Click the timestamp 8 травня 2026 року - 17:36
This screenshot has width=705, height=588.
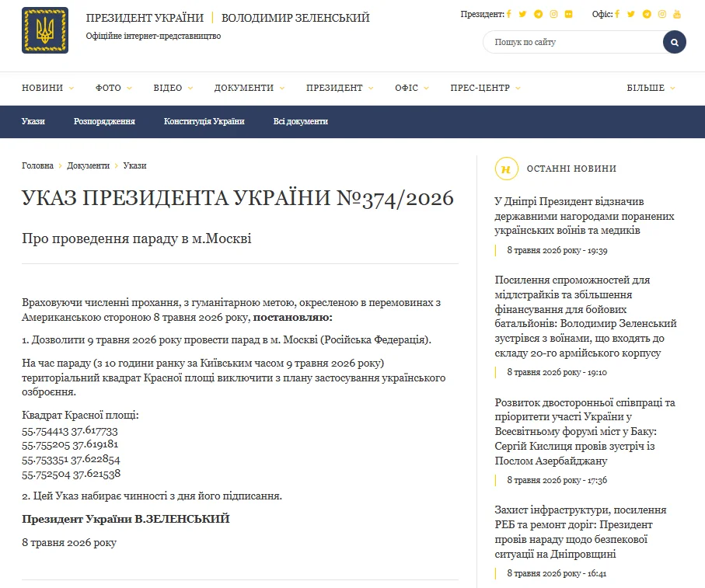(x=557, y=480)
